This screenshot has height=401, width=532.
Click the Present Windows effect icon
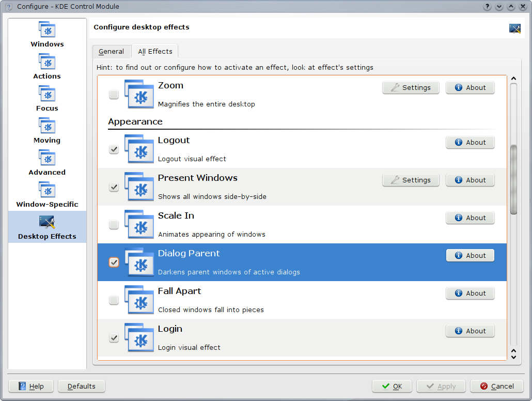139,187
